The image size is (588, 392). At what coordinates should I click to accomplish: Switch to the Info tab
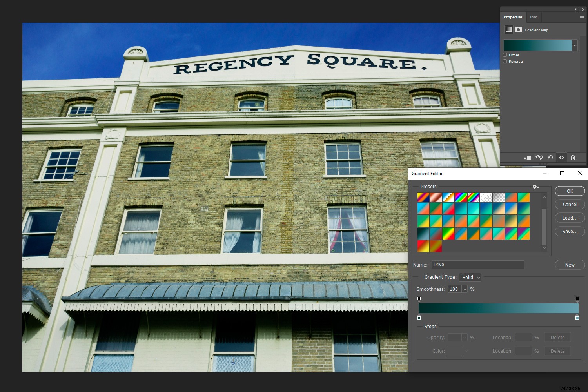click(x=534, y=17)
